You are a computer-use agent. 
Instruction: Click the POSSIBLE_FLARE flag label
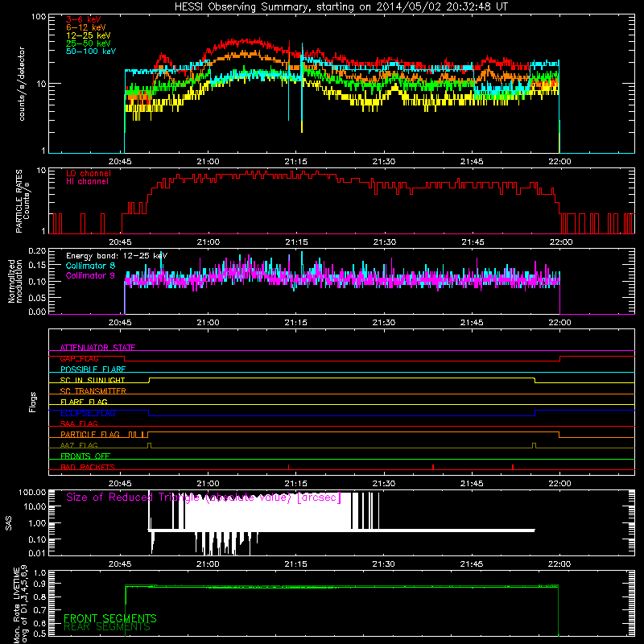93,369
